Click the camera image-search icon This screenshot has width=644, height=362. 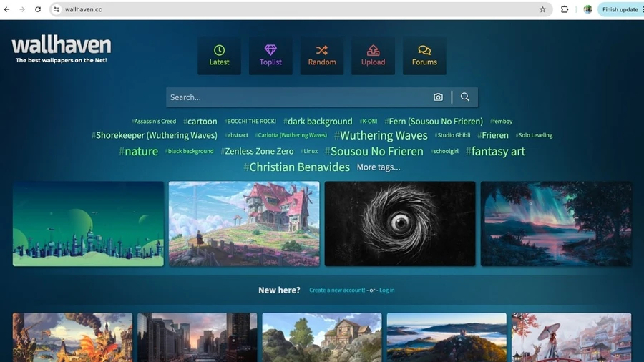(438, 97)
